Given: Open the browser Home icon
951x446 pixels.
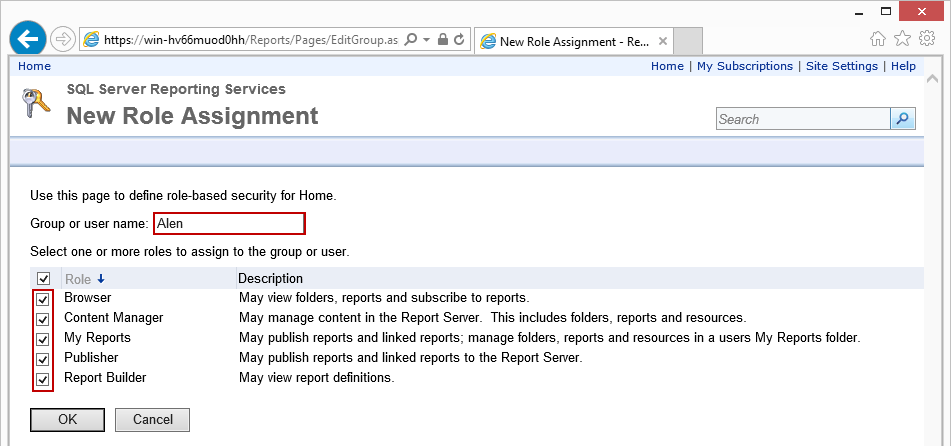Looking at the screenshot, I should 878,39.
